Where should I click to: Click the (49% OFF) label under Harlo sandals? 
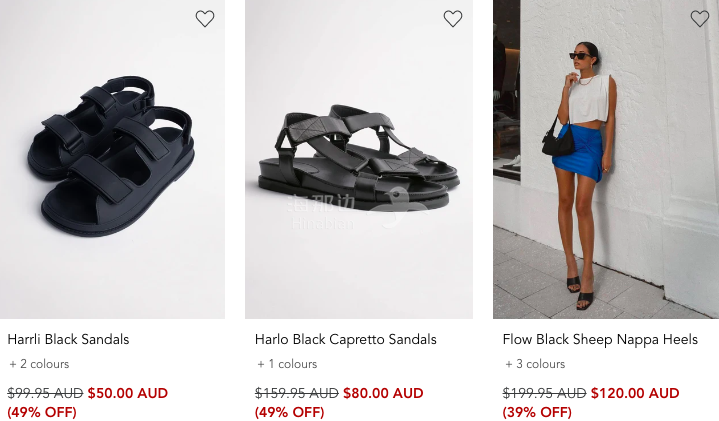[290, 412]
